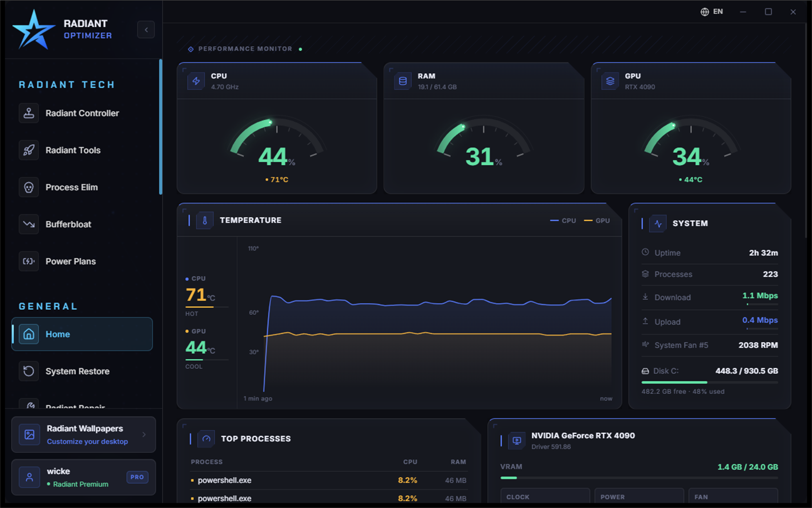Open the Radiant Controller joystick icon
Screen dimensions: 812x508
coord(29,113)
